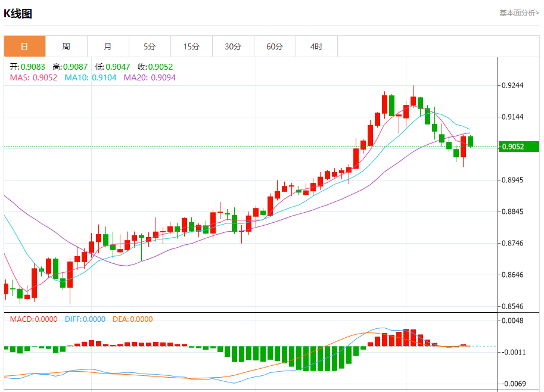The width and height of the screenshot is (544, 392).
Task: Click the 0.9144 price axis label
Action: (513, 117)
